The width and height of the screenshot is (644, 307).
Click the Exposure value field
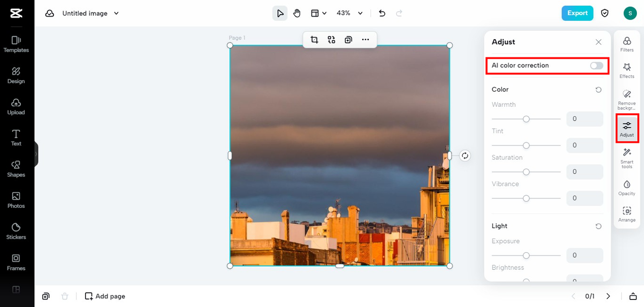coord(585,255)
